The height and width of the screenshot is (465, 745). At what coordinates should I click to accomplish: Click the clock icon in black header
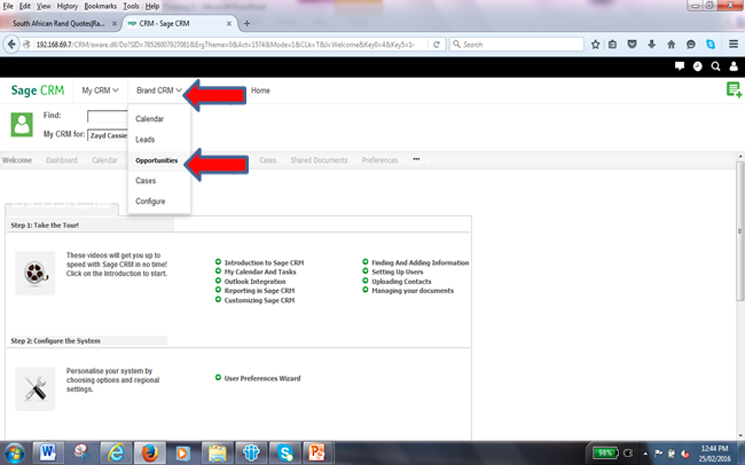point(697,66)
